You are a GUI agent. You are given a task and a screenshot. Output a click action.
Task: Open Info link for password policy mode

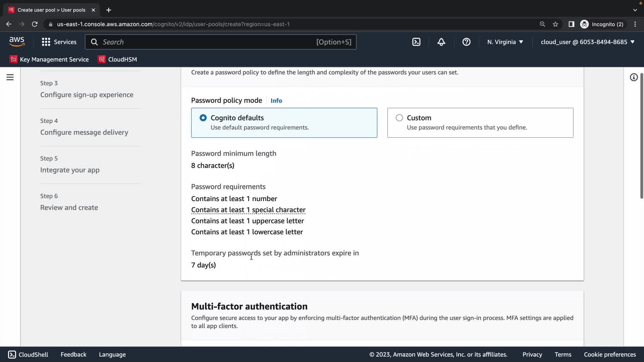click(276, 101)
